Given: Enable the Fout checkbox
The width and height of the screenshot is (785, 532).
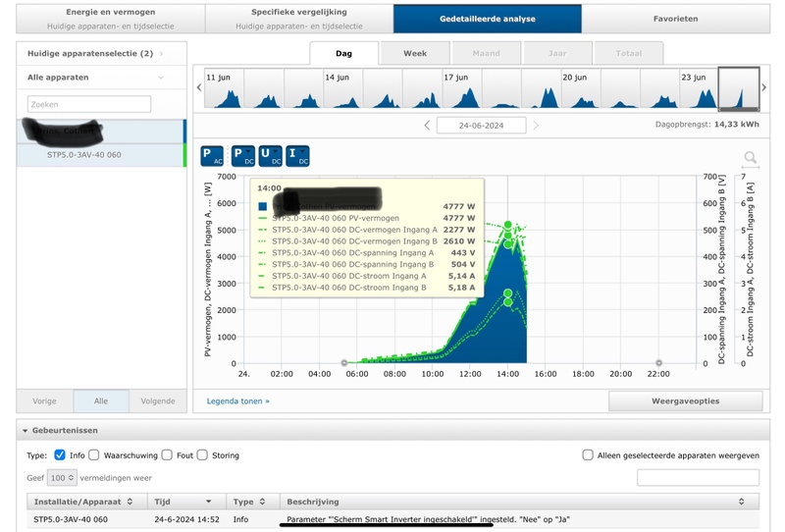Looking at the screenshot, I should (167, 454).
